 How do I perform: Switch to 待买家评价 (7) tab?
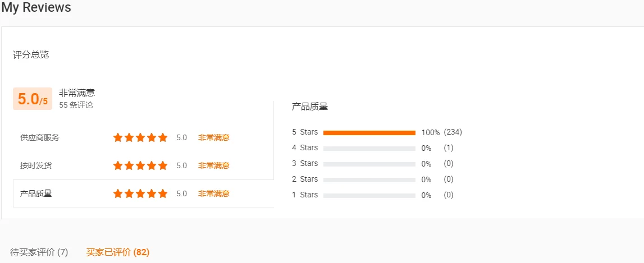(x=39, y=252)
